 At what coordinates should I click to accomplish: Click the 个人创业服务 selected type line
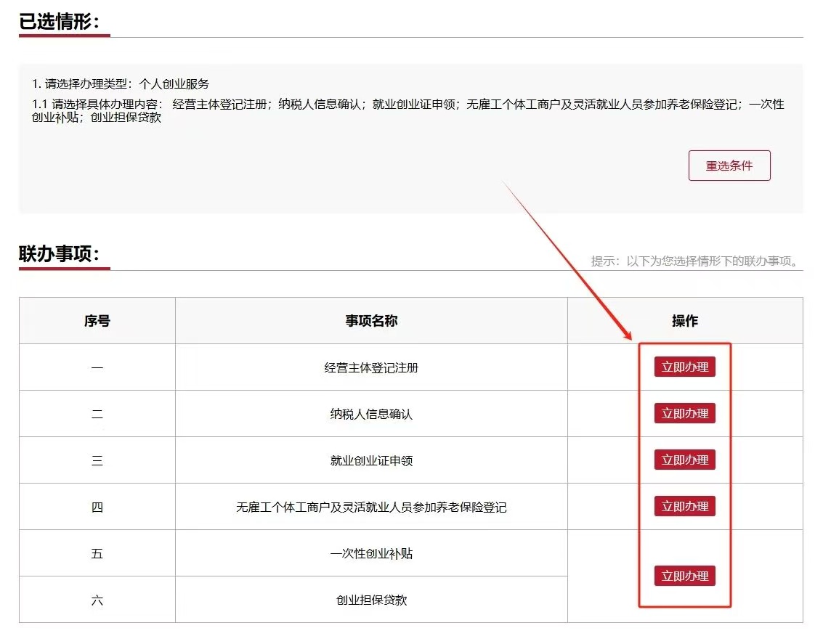click(121, 84)
